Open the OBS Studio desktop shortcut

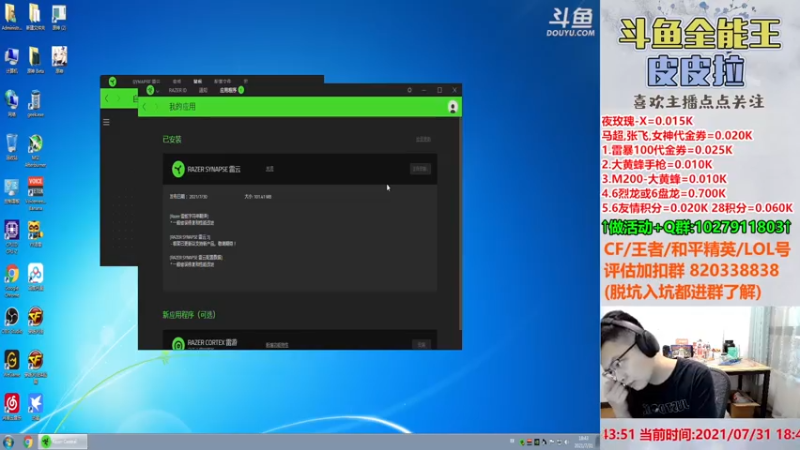(12, 320)
